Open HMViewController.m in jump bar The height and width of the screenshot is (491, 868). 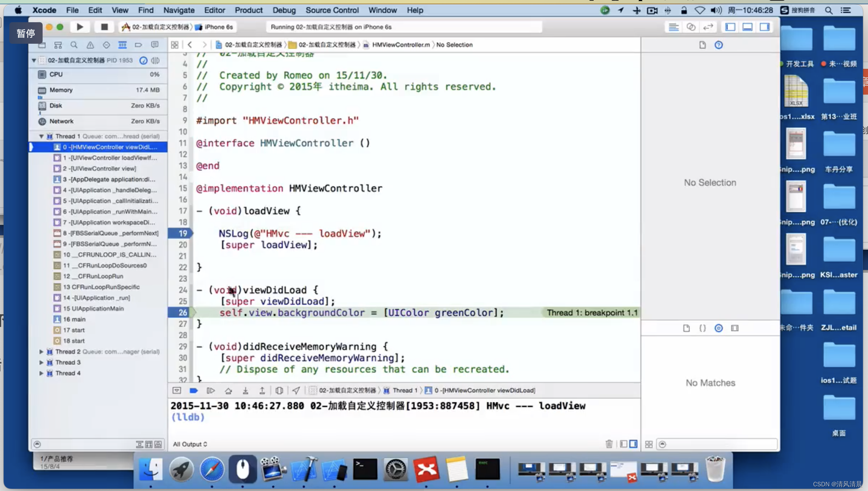(397, 45)
